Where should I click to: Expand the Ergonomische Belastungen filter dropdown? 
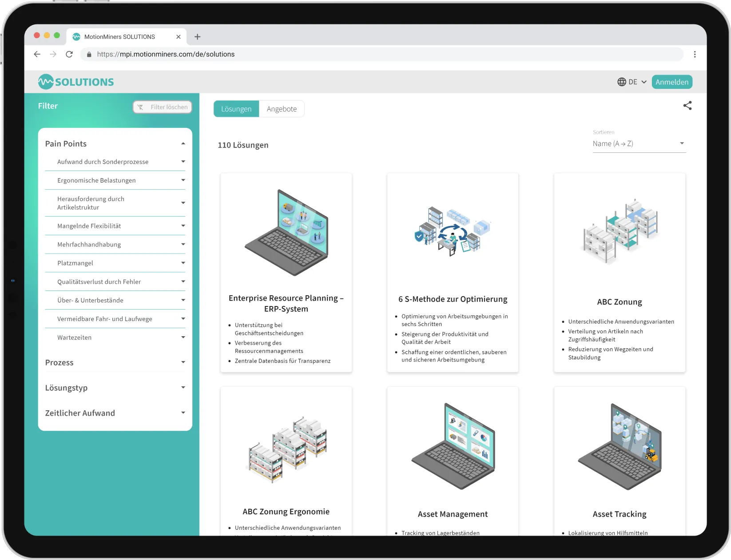coord(183,180)
